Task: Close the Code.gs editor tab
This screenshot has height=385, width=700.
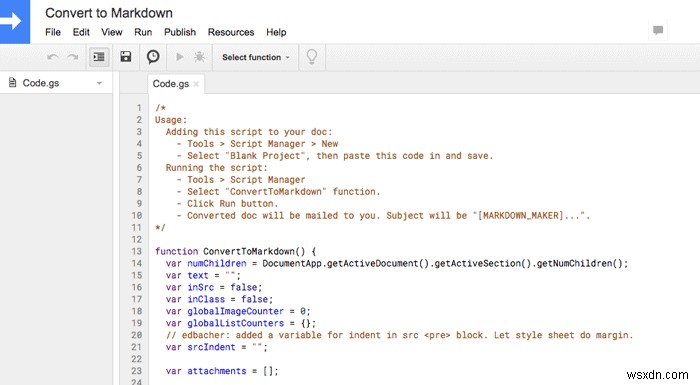Action: click(196, 84)
